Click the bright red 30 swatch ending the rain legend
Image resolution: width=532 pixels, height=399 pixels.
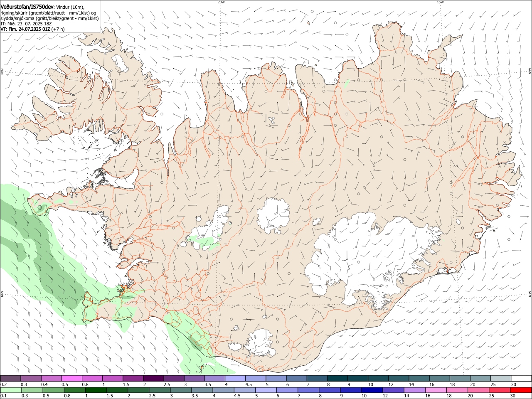(521, 390)
